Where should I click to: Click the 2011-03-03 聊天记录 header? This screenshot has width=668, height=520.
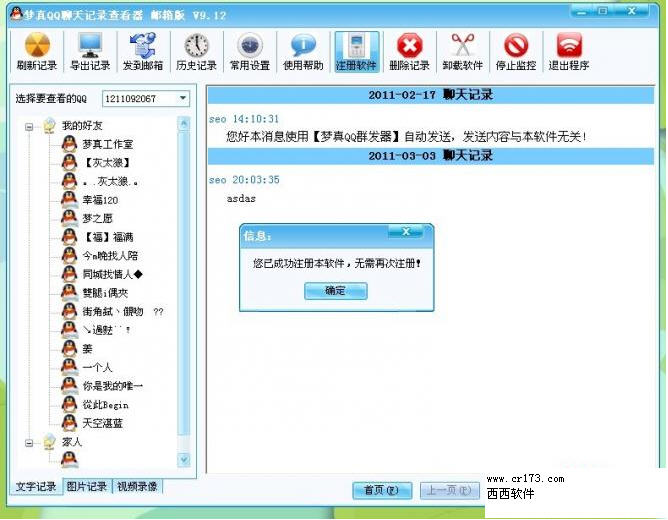[x=431, y=155]
